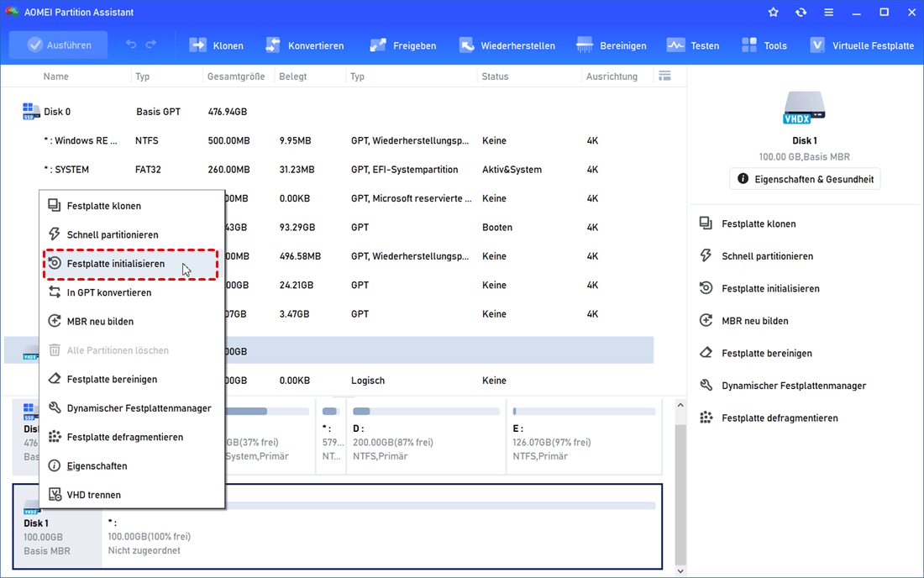Click Festplatte defragmentieren in right sidebar

(780, 418)
